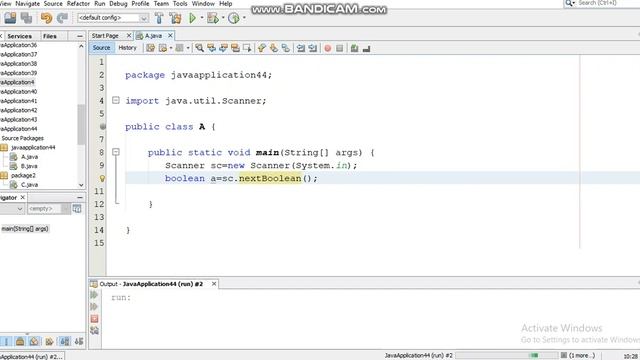Switch to the Files tab
This screenshot has height=360, width=640.
(x=50, y=36)
